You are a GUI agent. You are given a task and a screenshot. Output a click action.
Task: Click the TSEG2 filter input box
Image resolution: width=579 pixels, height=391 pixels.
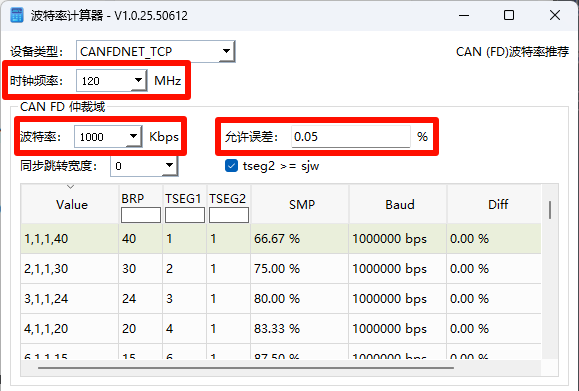(229, 215)
